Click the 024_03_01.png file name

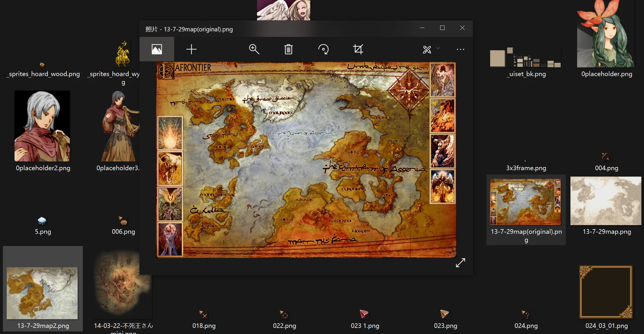click(x=607, y=326)
